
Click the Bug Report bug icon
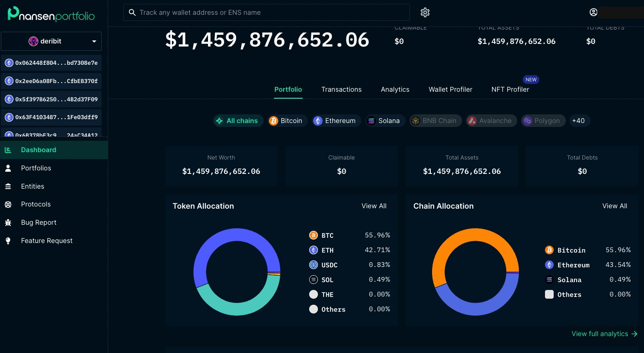pyautogui.click(x=8, y=223)
